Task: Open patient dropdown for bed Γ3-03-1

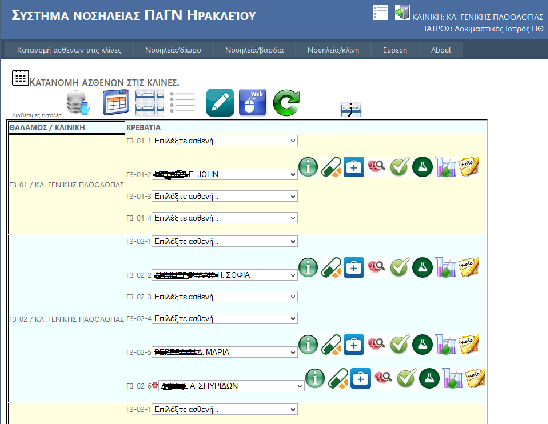Action: pyautogui.click(x=224, y=409)
